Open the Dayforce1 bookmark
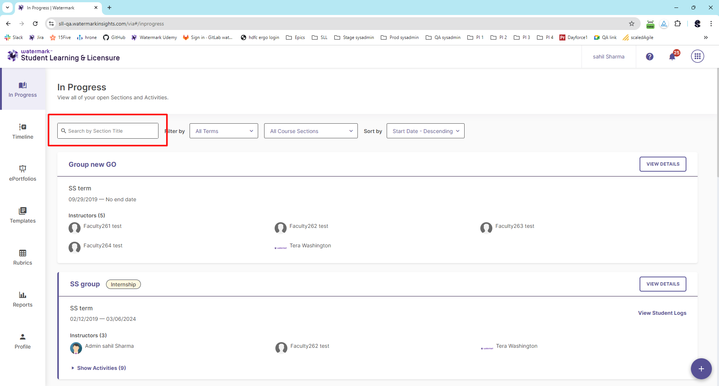This screenshot has width=719, height=386. click(573, 38)
